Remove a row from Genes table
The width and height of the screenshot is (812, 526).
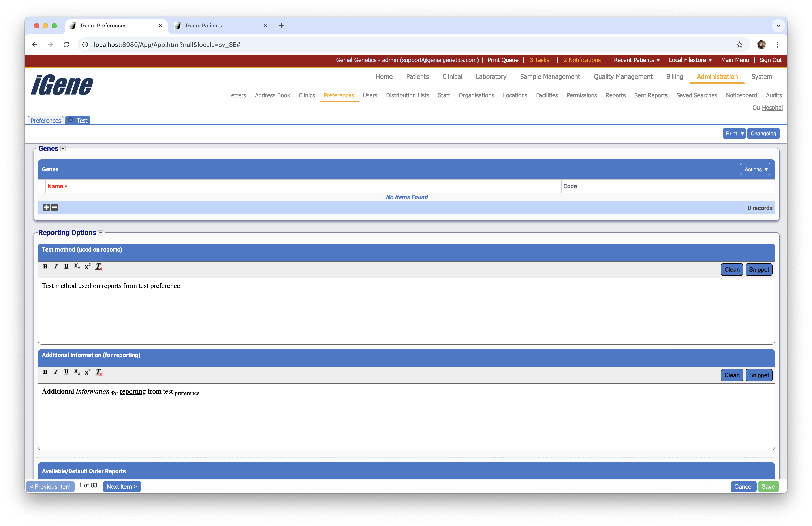[55, 207]
